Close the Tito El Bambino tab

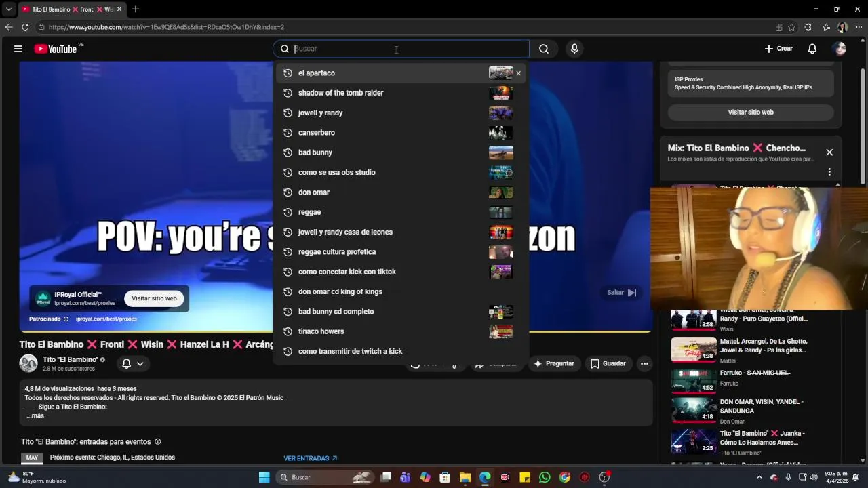120,9
